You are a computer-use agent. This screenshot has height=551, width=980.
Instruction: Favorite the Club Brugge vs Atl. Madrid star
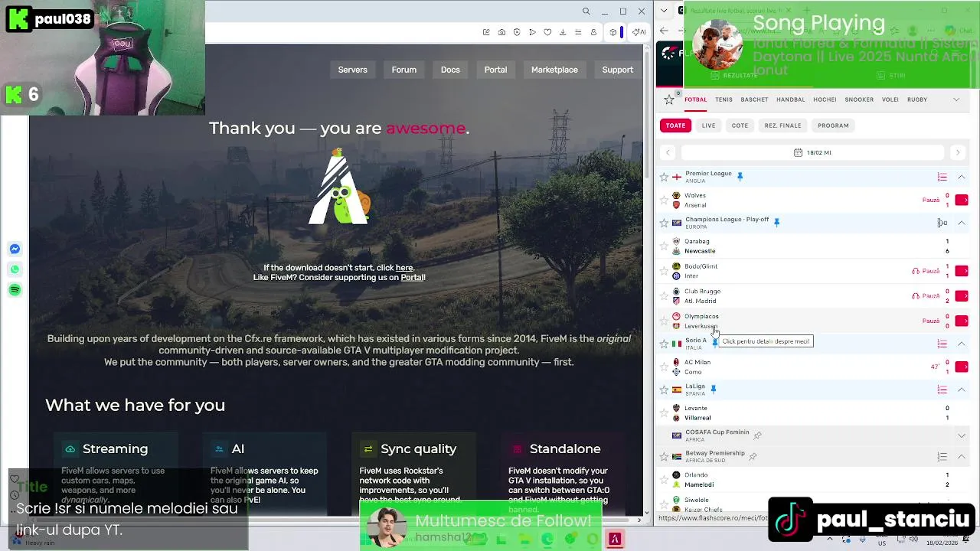(x=664, y=295)
